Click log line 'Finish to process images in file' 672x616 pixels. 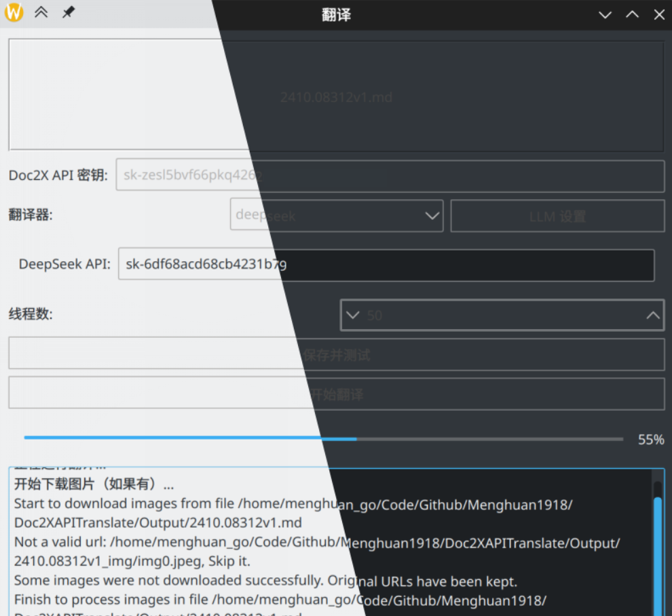280,600
